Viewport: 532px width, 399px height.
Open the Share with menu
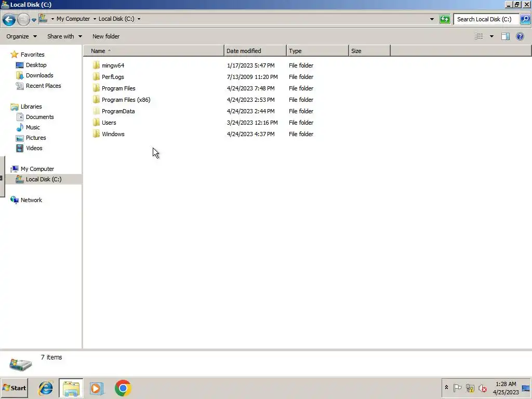tap(64, 36)
